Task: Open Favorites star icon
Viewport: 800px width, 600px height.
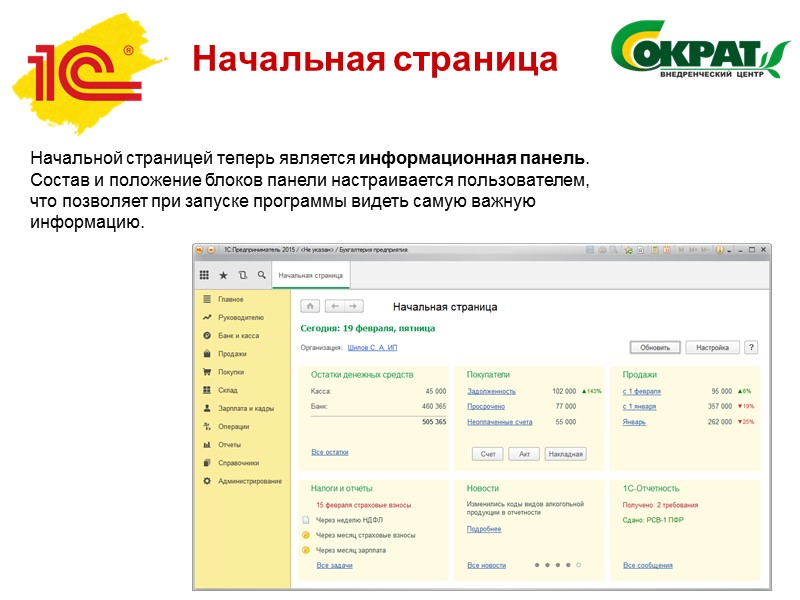Action: pyautogui.click(x=223, y=275)
